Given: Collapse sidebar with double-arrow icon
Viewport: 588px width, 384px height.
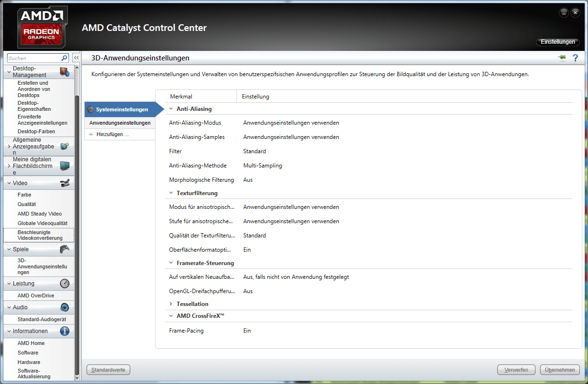Looking at the screenshot, I should pos(76,58).
